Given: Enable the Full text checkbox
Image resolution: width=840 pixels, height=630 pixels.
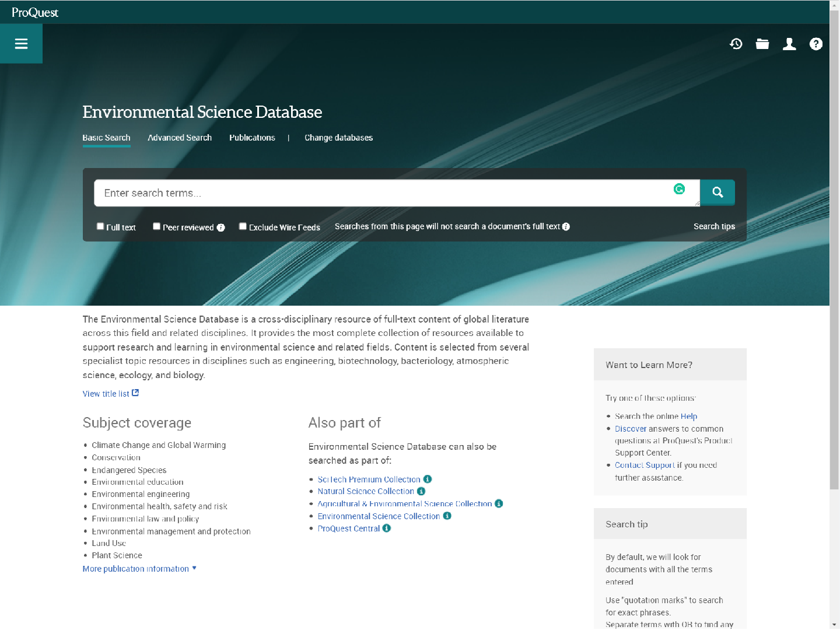Looking at the screenshot, I should pos(100,226).
